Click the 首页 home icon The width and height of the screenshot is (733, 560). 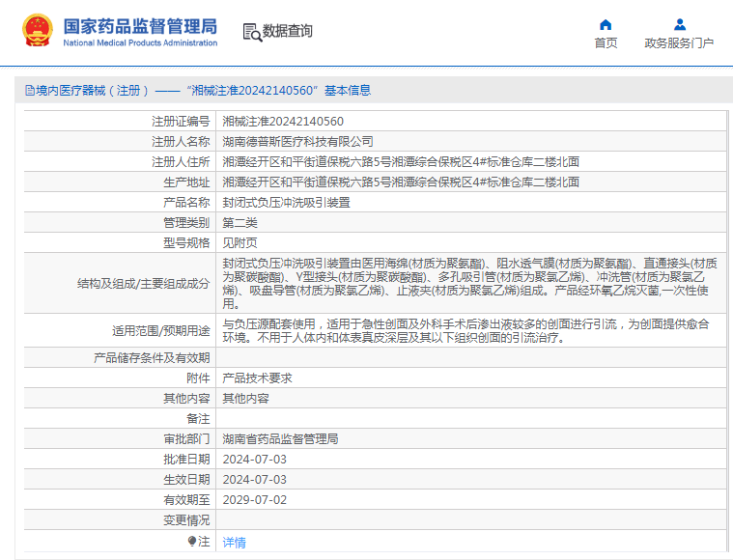(606, 24)
